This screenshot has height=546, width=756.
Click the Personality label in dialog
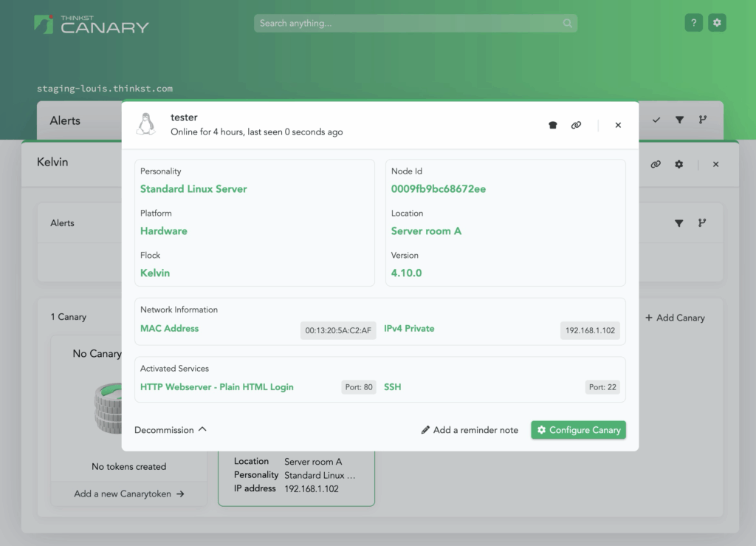coord(160,171)
